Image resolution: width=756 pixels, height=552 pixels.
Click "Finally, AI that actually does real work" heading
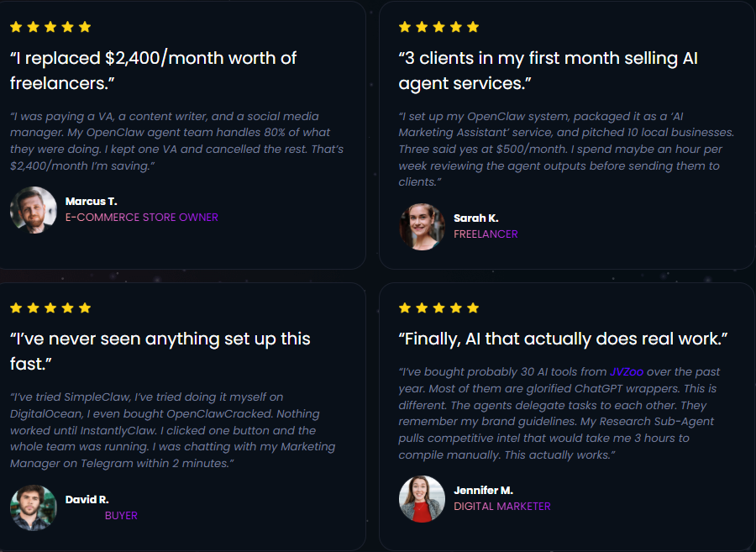tap(563, 339)
